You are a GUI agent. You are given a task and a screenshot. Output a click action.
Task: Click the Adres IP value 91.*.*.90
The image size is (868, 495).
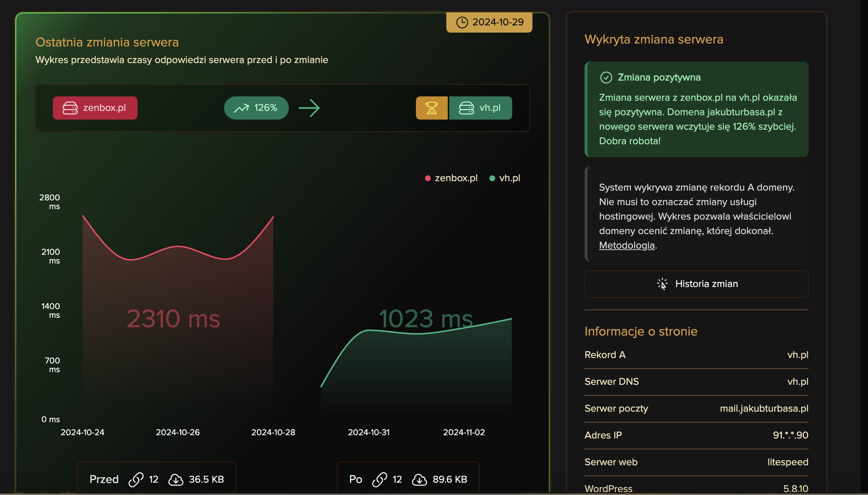(790, 435)
